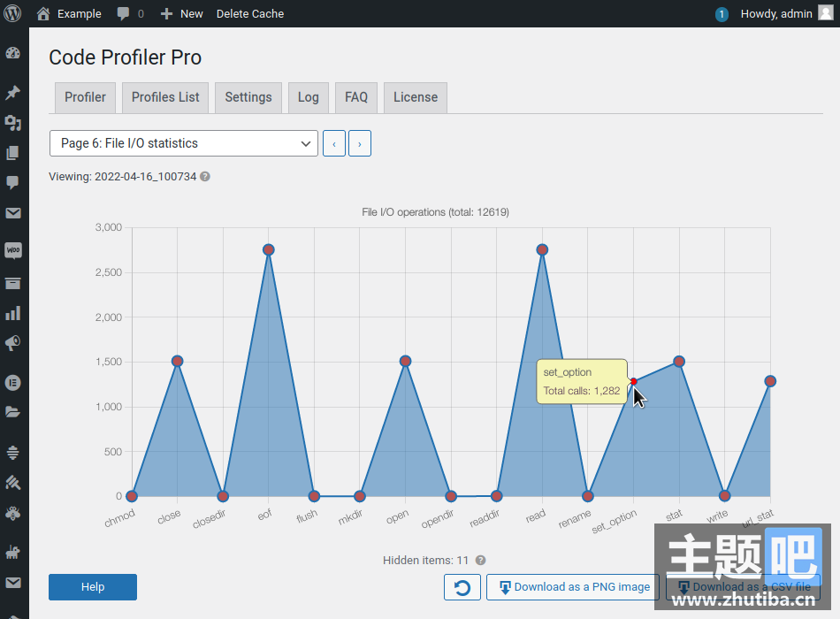
Task: Click the 'File I/O operations (total: 12619)' chart title
Action: point(436,212)
